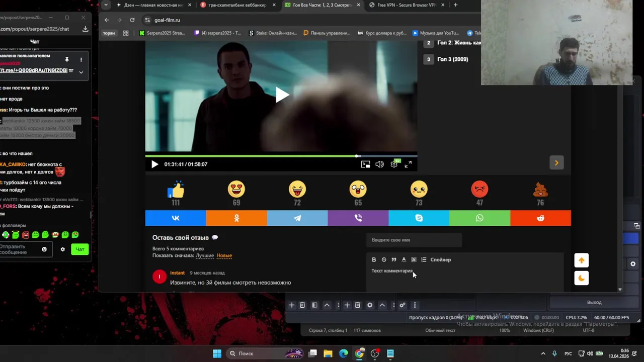
Task: Open the emoji picker in chat input
Action: click(x=44, y=249)
